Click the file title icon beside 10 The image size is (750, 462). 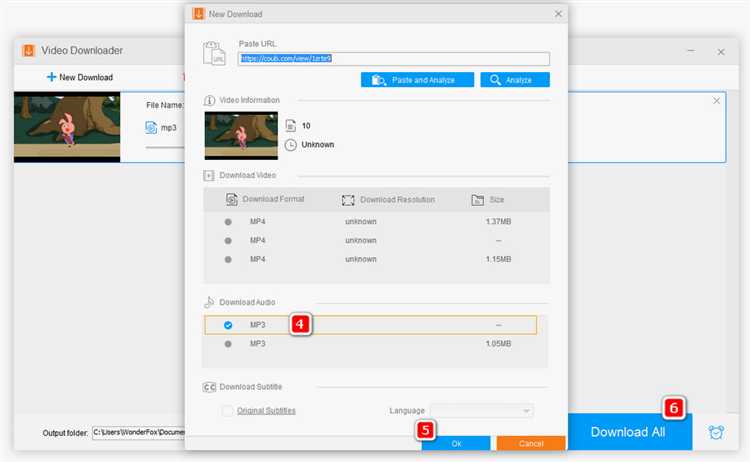click(x=290, y=126)
